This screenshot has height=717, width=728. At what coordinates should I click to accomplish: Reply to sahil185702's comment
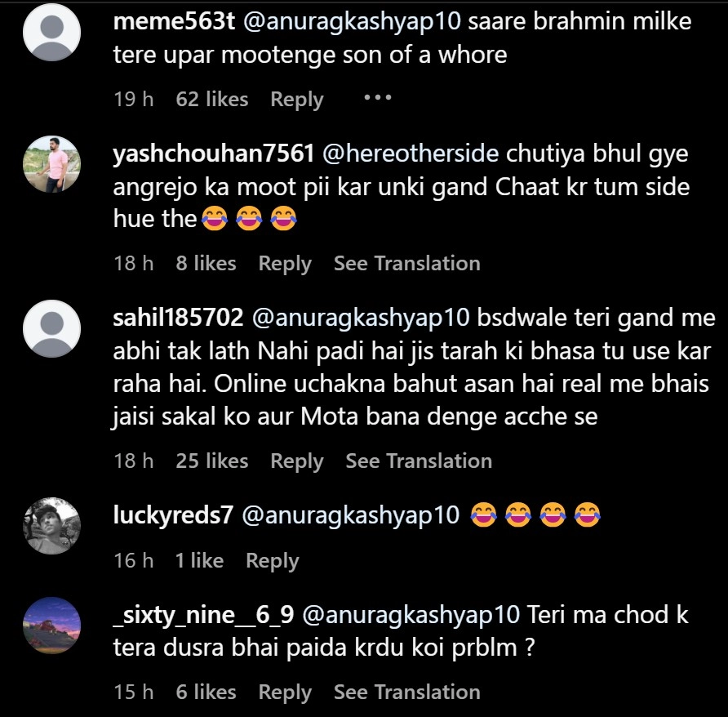(297, 461)
